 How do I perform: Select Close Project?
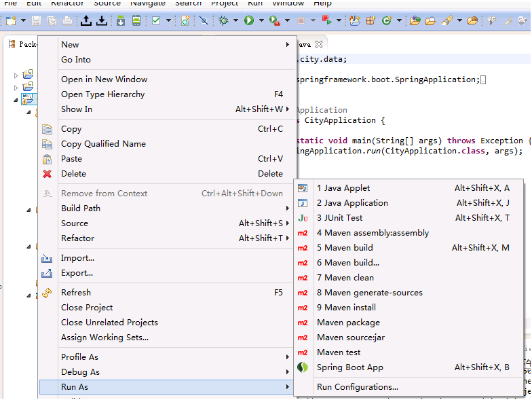167,308
